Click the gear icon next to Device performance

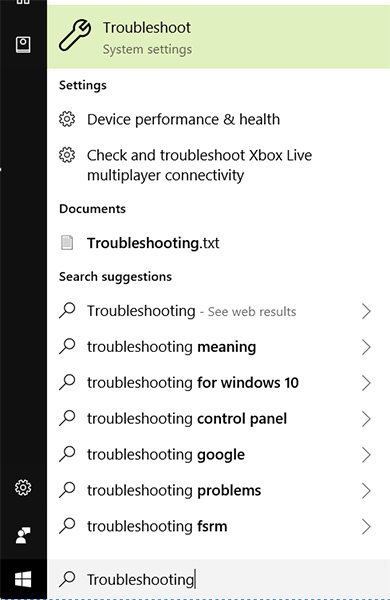coord(67,119)
